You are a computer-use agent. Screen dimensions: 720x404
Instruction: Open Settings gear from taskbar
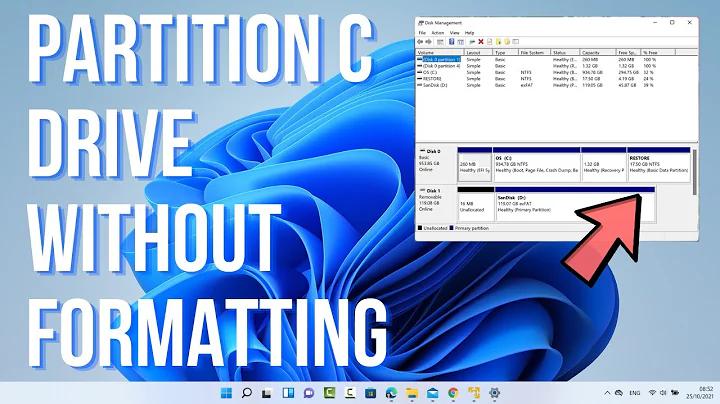pos(495,393)
